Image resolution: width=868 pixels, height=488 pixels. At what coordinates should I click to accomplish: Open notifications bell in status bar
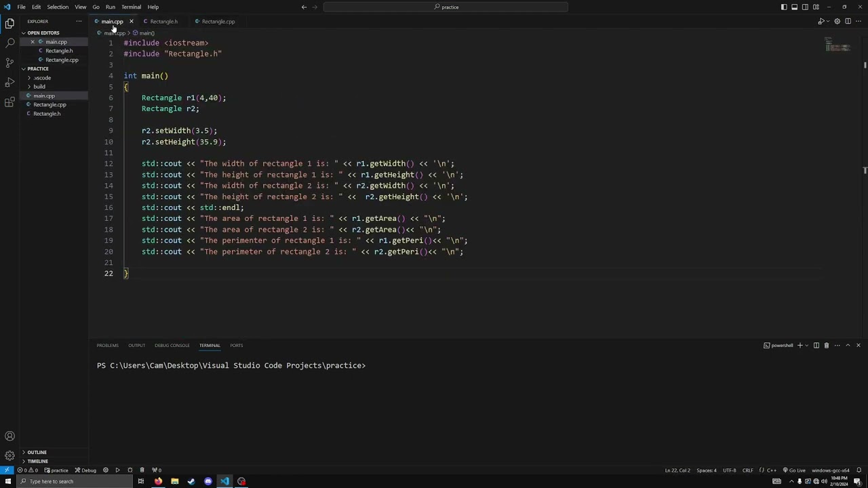tap(859, 470)
